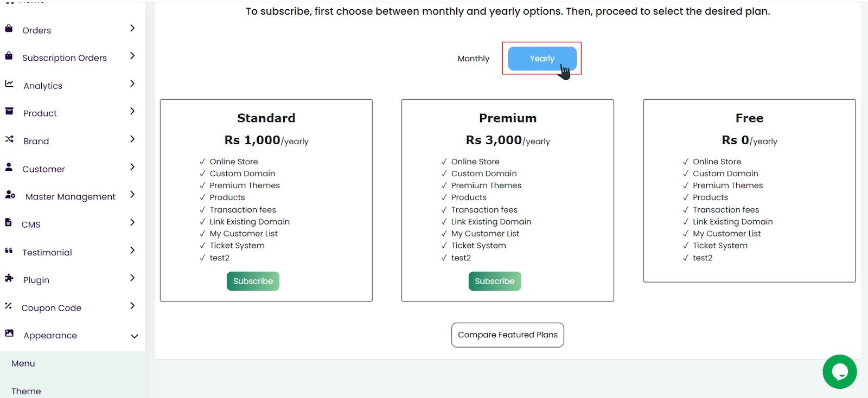Click the Customer person icon
868x398 pixels.
tap(9, 168)
